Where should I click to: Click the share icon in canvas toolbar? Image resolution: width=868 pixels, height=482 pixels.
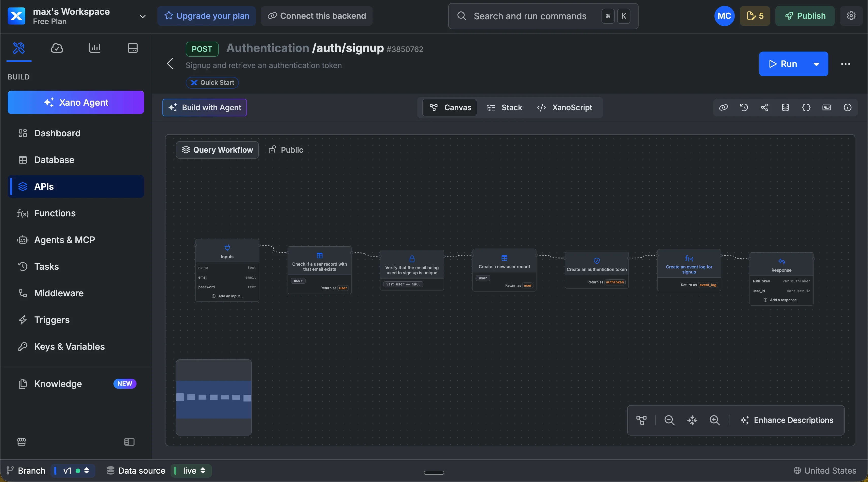point(764,107)
